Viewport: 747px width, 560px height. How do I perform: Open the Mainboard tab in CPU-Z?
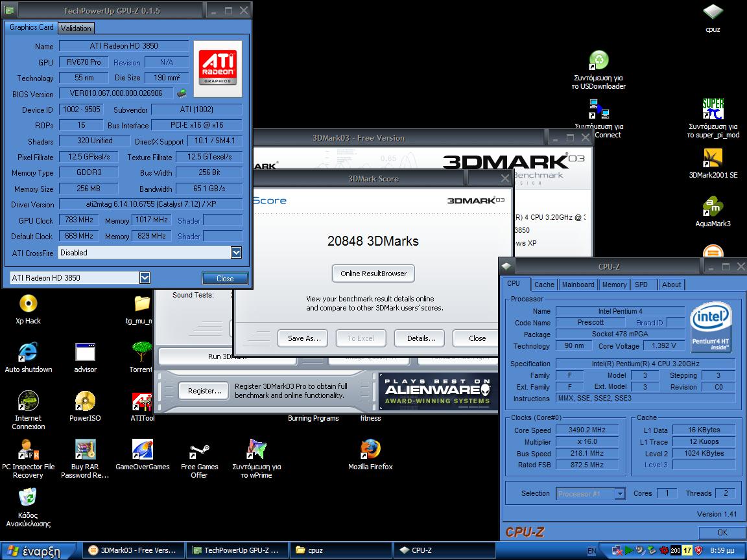click(x=578, y=285)
